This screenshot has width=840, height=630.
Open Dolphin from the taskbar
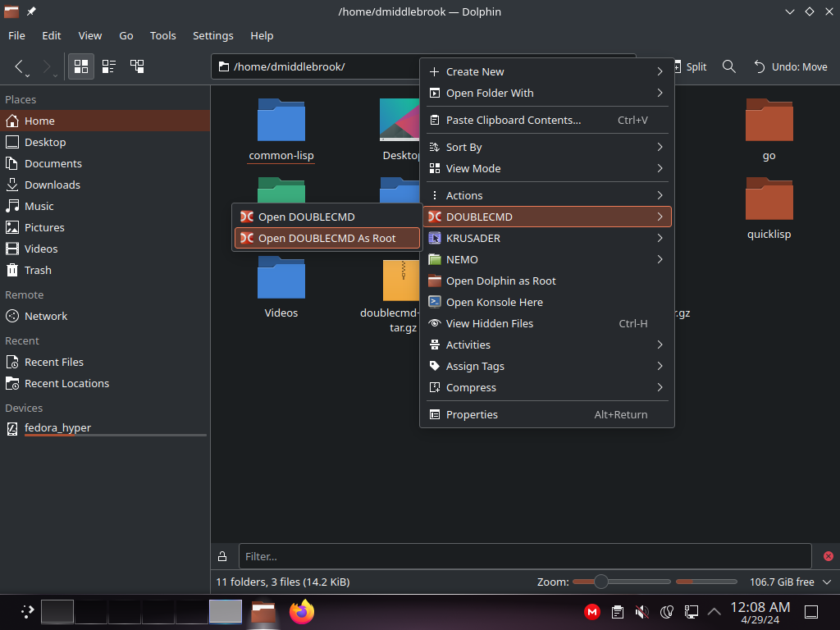point(263,612)
